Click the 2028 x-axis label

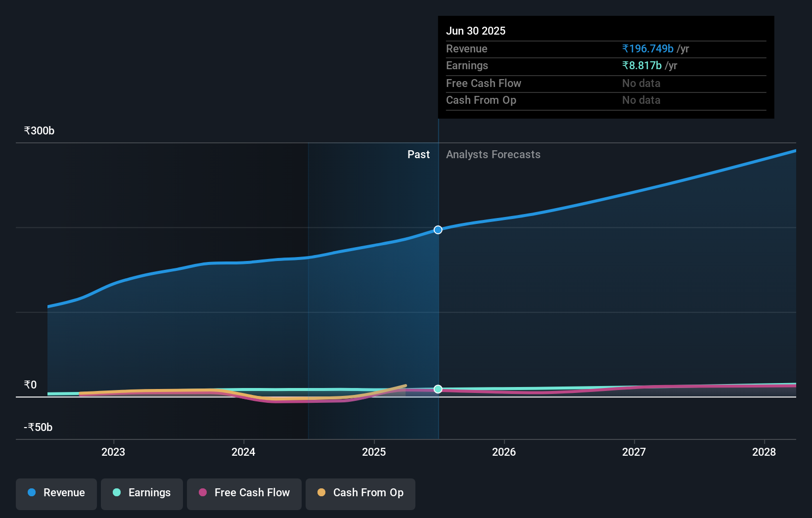(764, 452)
